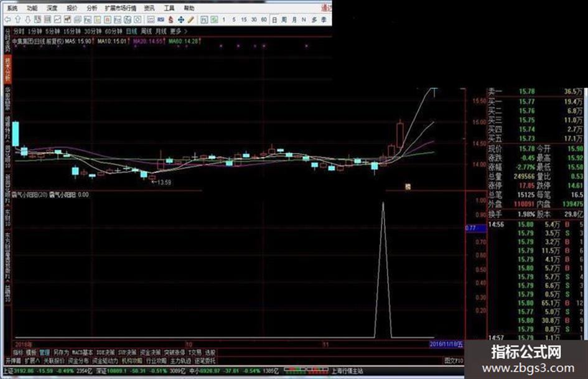
Task: Open the 关联报价 bottom tab
Action: click(54, 360)
